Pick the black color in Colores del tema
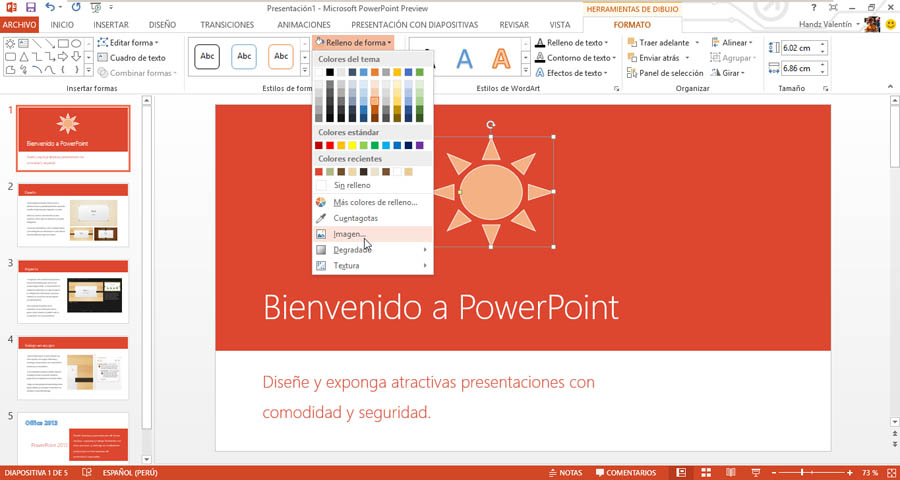900x480 pixels. [330, 72]
